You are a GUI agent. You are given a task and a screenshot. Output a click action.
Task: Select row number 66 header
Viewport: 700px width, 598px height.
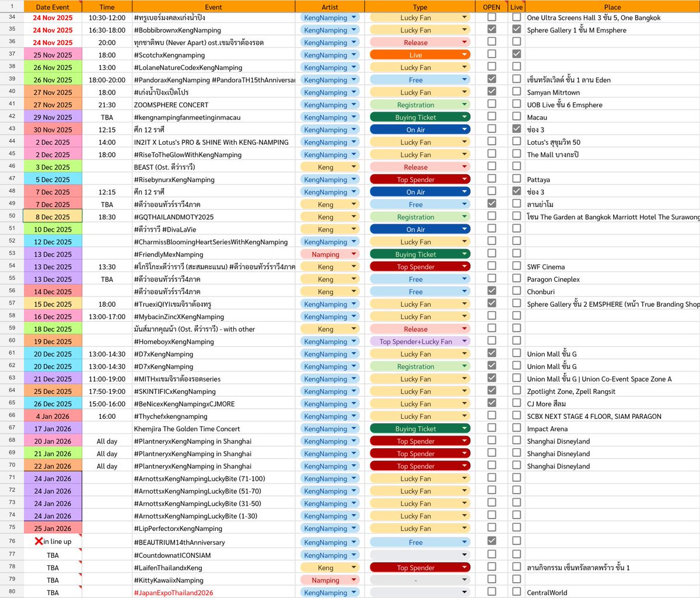tap(12, 416)
